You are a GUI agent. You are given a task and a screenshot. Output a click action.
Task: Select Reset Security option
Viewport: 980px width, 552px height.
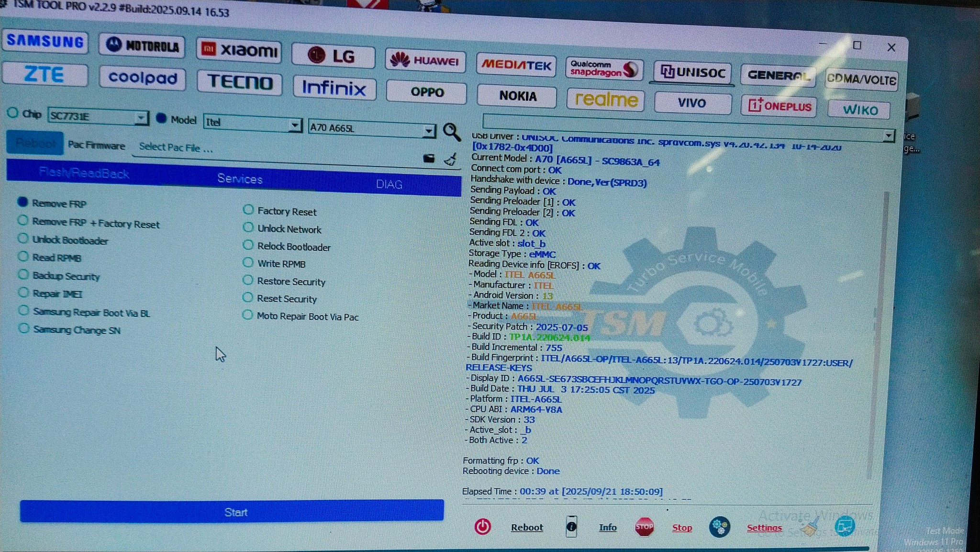click(247, 297)
